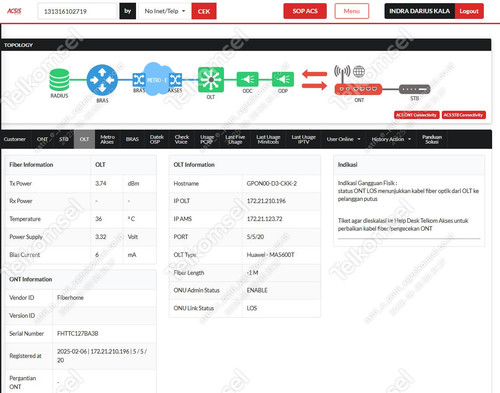
Task: Click the ODP node icon
Action: coord(283,79)
